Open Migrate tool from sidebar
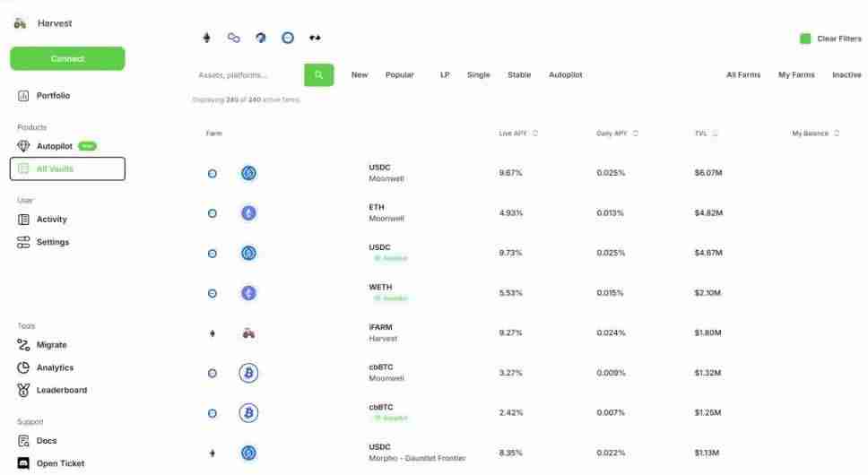This screenshot has height=475, width=868. pos(51,345)
